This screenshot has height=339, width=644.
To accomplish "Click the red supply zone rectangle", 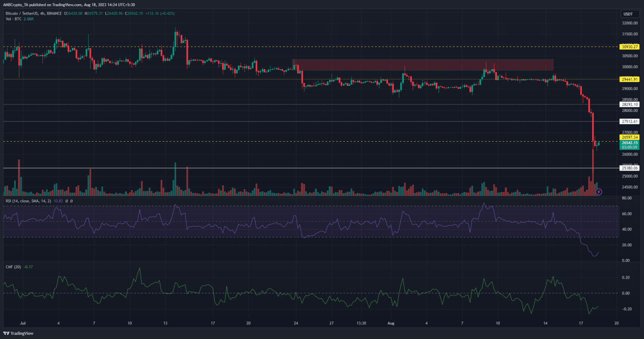I will [x=423, y=65].
